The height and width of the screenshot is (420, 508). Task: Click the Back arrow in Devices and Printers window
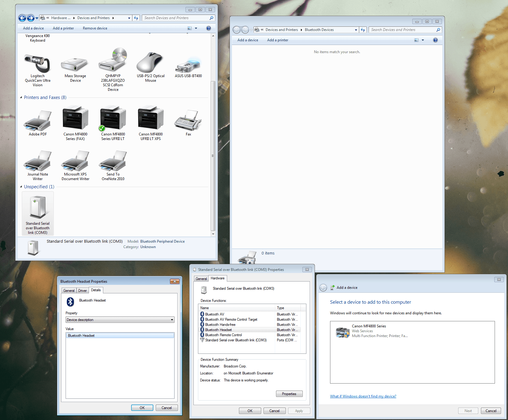[x=22, y=18]
